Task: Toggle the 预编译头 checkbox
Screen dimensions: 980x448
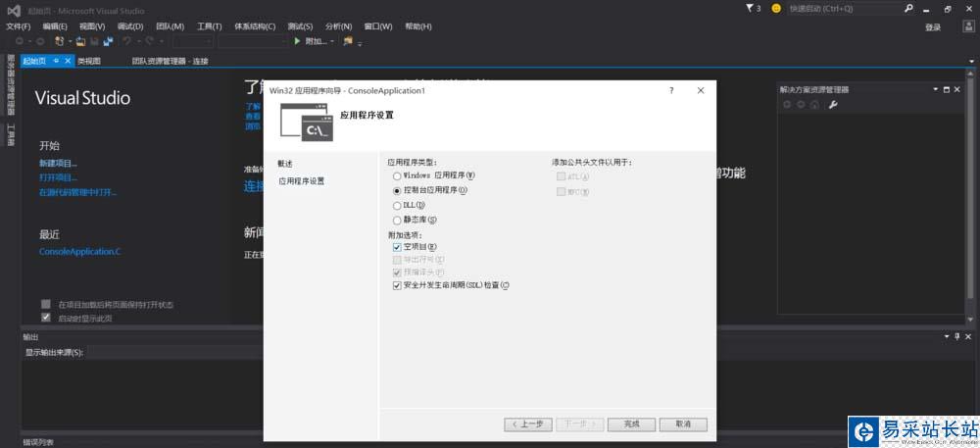Action: [x=396, y=274]
